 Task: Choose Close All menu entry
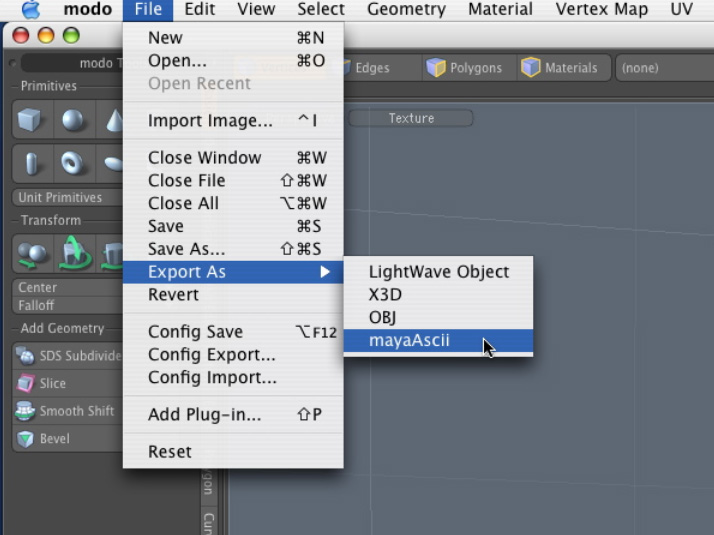tap(233, 204)
